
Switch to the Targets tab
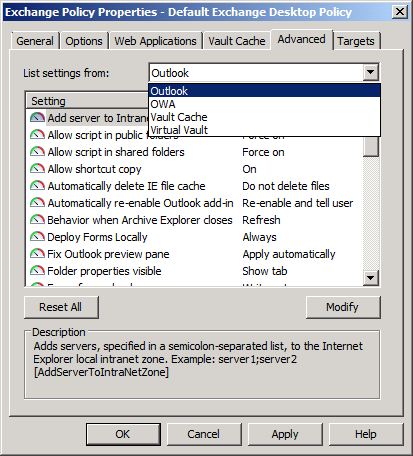tap(356, 41)
